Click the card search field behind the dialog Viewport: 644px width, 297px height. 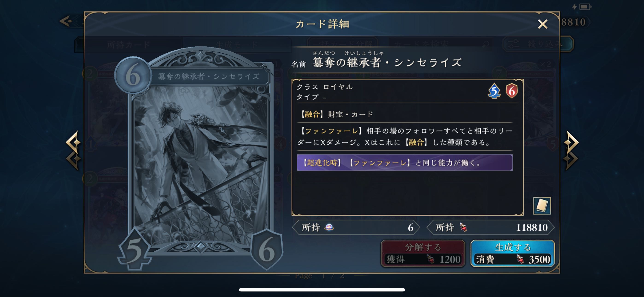[440, 44]
